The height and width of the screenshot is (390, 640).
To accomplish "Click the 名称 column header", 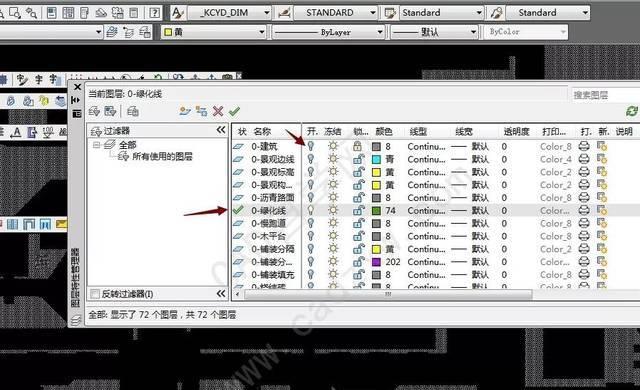I will [x=262, y=131].
